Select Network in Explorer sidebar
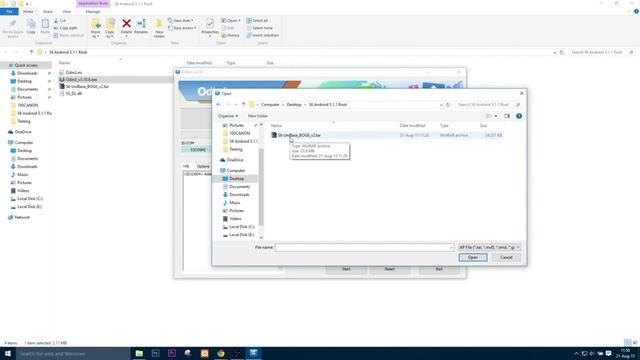This screenshot has height=360, width=640. click(x=22, y=218)
